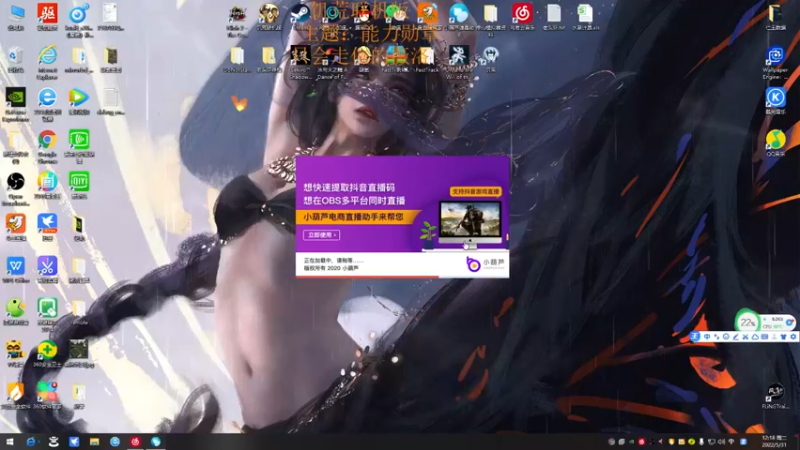This screenshot has width=800, height=450.
Task: Open the Recycle Bin desktop icon
Action: tap(16, 60)
